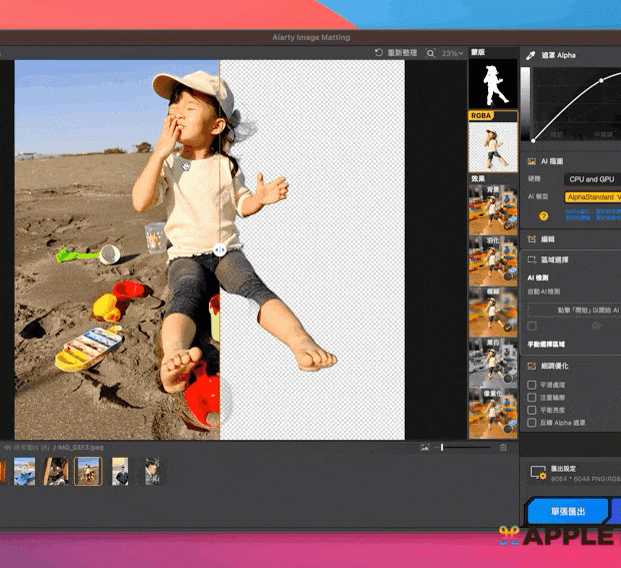Click the yellow question mark help icon
Image resolution: width=621 pixels, height=568 pixels.
click(x=544, y=216)
